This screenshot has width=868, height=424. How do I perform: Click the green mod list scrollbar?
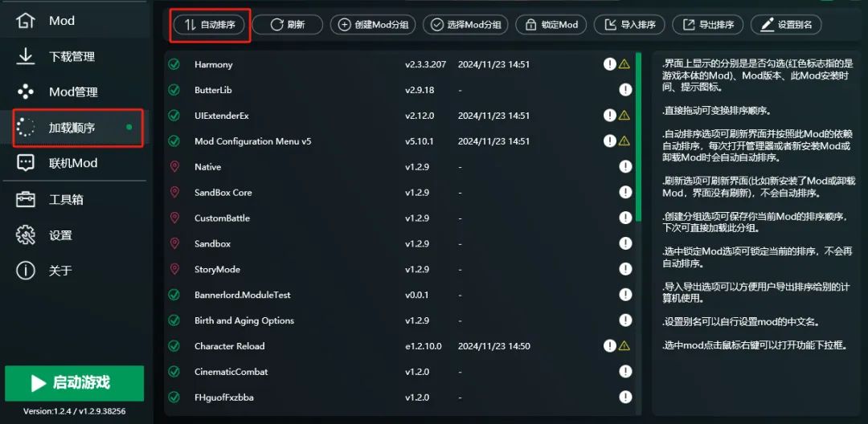coord(639,137)
